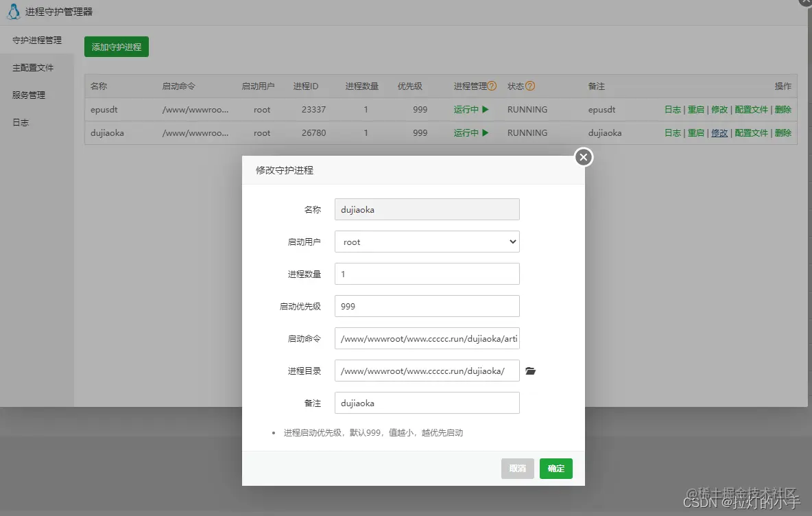812x516 pixels.
Task: Click the 运行中 play indicator for epusdt
Action: 471,109
